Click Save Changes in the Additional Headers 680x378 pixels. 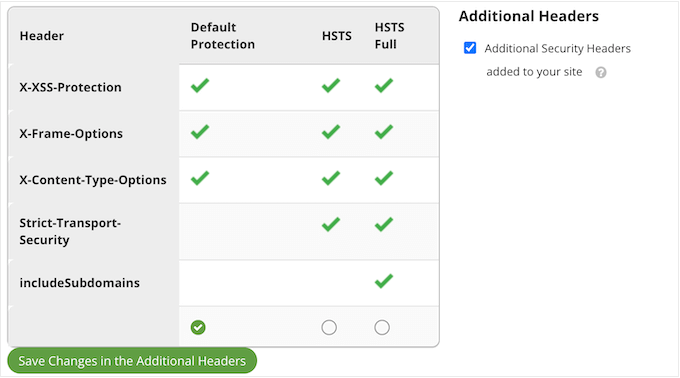tap(132, 361)
